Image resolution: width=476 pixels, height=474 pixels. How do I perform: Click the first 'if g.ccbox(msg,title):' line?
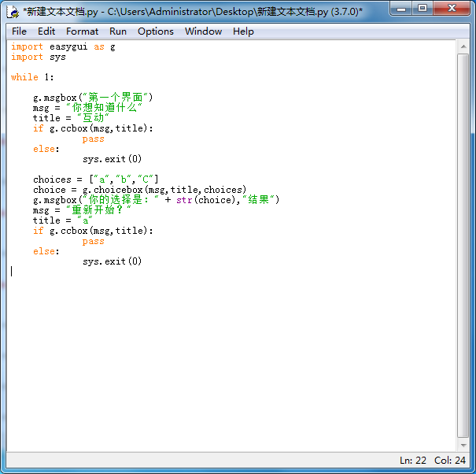tap(93, 128)
